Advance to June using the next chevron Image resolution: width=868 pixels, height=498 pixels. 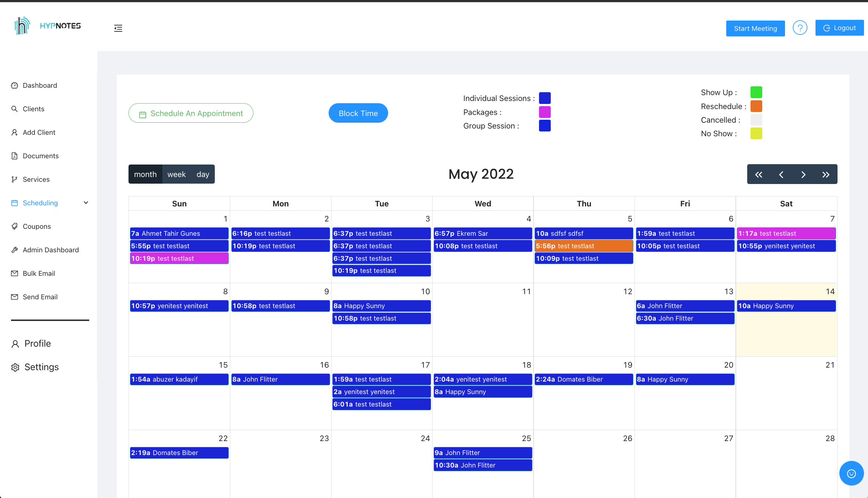(x=803, y=174)
